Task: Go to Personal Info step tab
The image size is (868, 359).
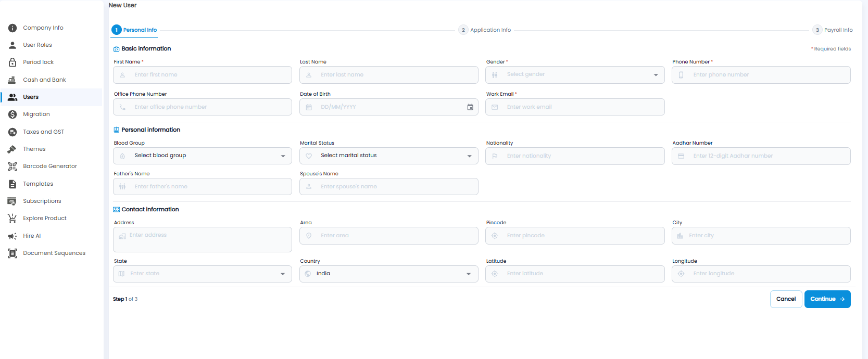Action: coord(134,30)
